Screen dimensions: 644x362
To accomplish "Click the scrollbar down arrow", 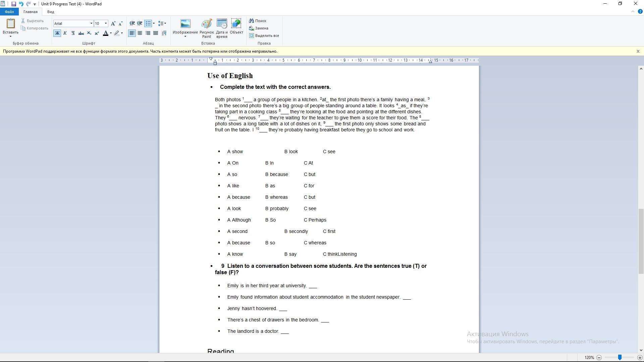I will coord(641,350).
